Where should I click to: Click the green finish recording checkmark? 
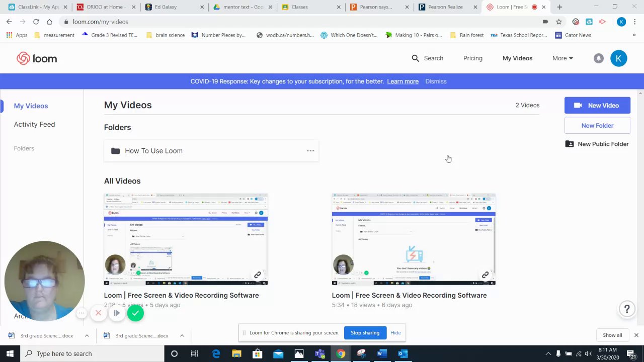pyautogui.click(x=135, y=313)
